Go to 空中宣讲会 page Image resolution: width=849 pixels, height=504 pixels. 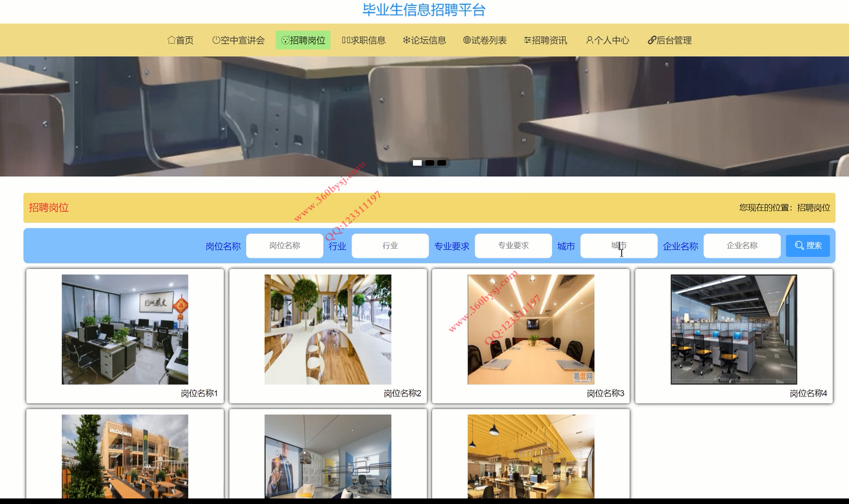(238, 40)
